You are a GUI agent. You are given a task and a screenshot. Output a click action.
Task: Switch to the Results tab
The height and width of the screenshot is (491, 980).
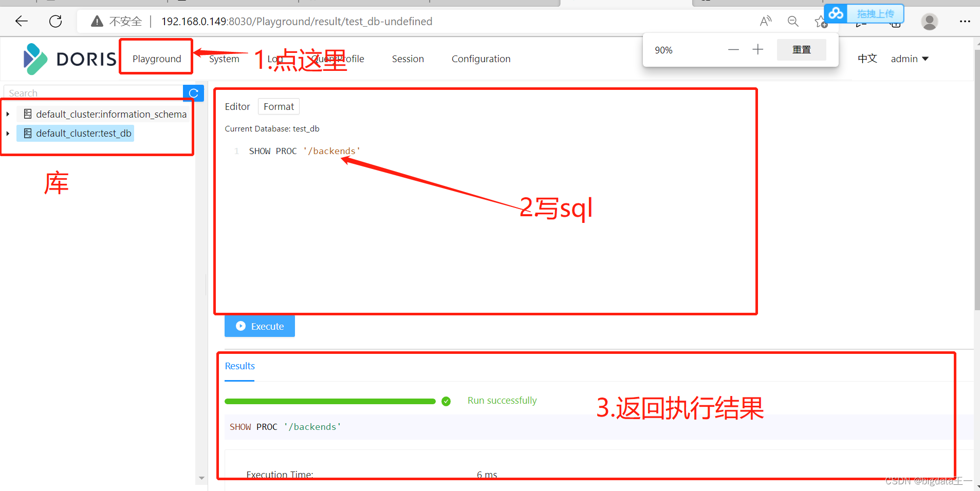point(239,366)
